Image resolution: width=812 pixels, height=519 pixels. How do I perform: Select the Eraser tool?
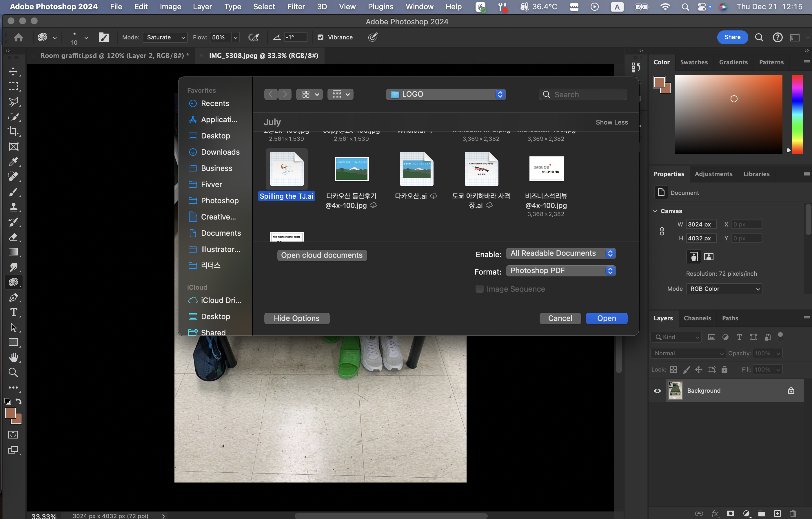tap(13, 237)
